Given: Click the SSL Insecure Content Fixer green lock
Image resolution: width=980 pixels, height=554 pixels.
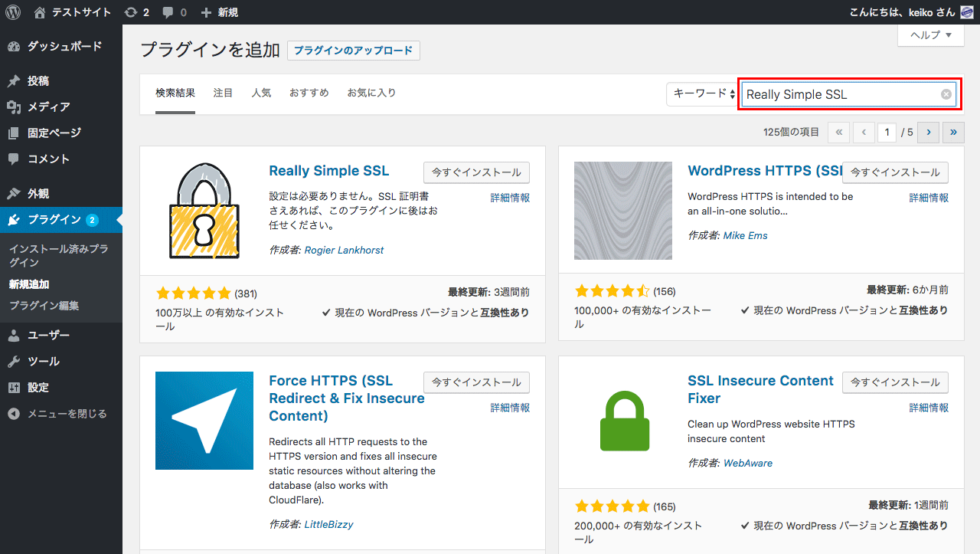Looking at the screenshot, I should coord(623,421).
